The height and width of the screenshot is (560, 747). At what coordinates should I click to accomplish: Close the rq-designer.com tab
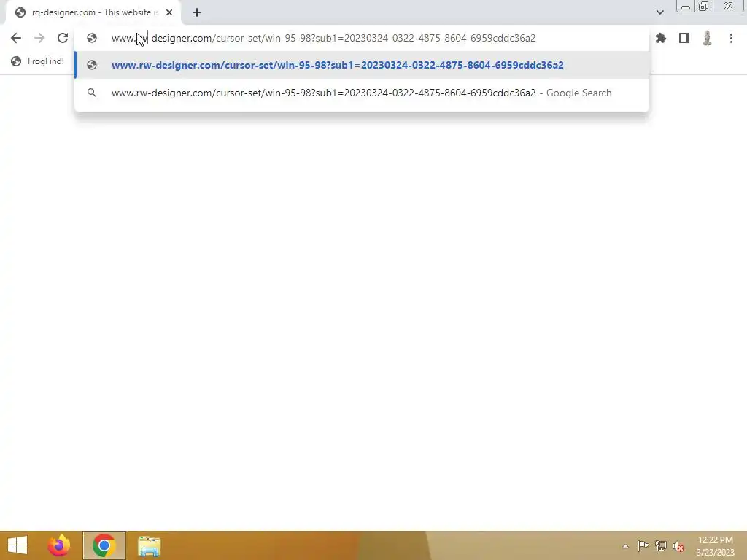point(169,12)
